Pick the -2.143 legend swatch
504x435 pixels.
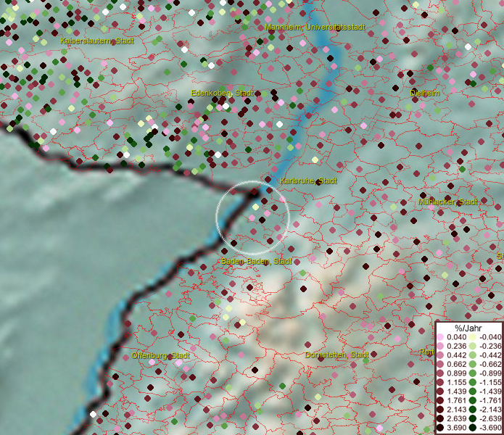[x=473, y=410]
